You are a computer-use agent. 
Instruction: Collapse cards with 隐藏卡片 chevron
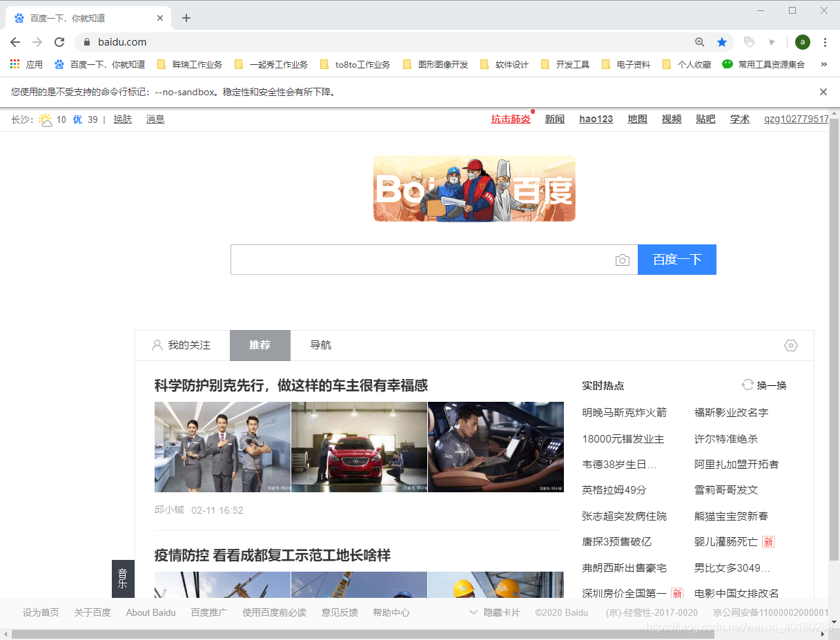494,612
